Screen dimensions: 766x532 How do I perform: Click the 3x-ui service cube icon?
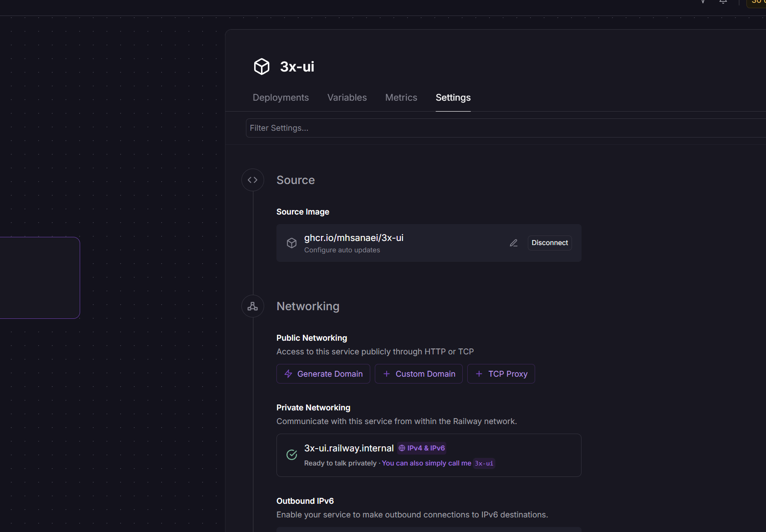tap(261, 66)
